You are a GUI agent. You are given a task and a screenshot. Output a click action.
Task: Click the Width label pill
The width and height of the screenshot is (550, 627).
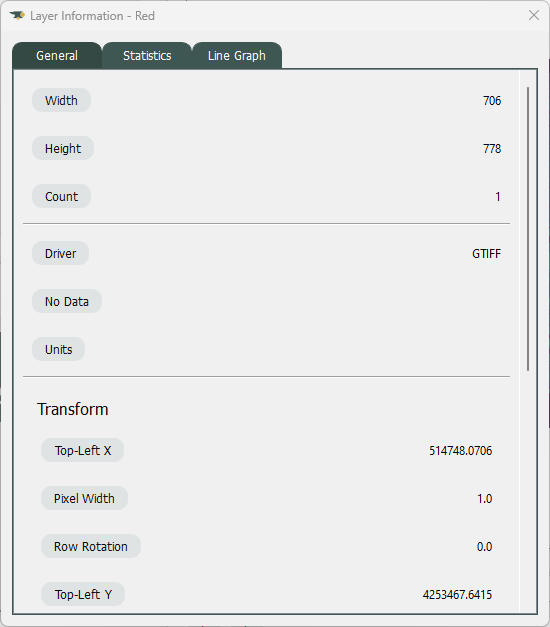[x=61, y=100]
